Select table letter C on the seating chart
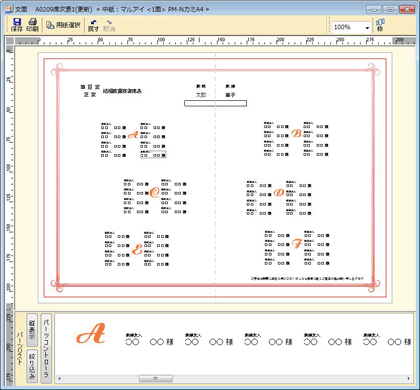Screen dimensions: 420x390 click(154, 192)
